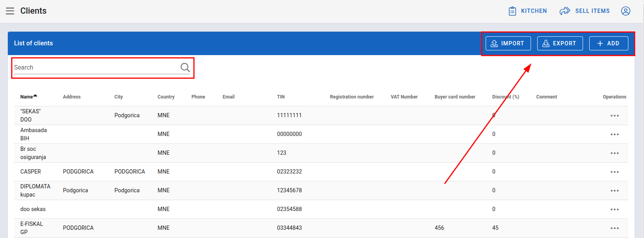Sort by the City column header
This screenshot has height=238, width=644.
(118, 97)
